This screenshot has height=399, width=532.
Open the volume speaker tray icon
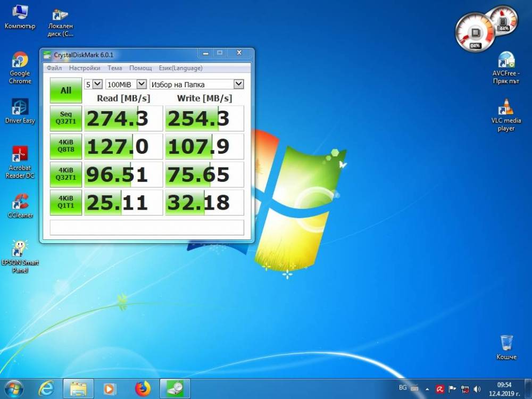click(x=477, y=389)
